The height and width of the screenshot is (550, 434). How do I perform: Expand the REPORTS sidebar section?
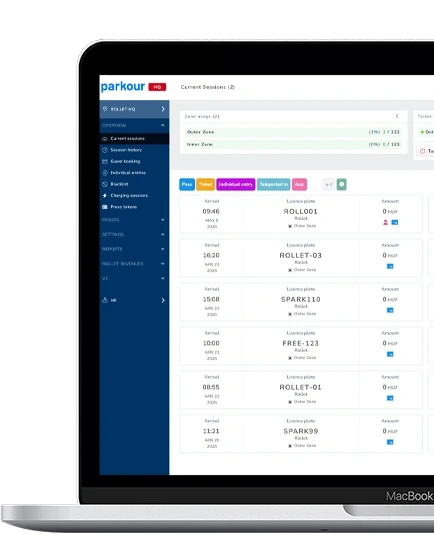pyautogui.click(x=134, y=249)
